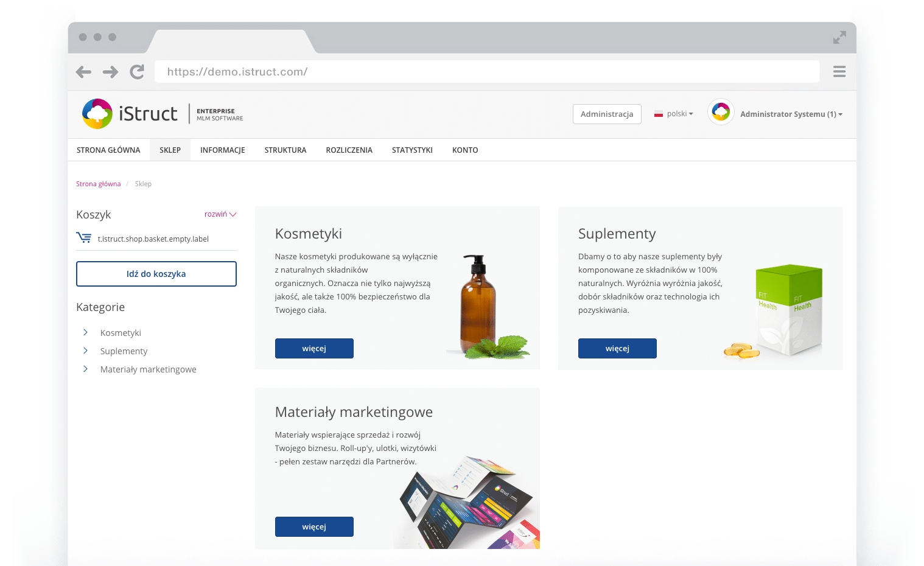Expand the Kosmetyki category chevron
The image size is (924, 566).
point(86,332)
